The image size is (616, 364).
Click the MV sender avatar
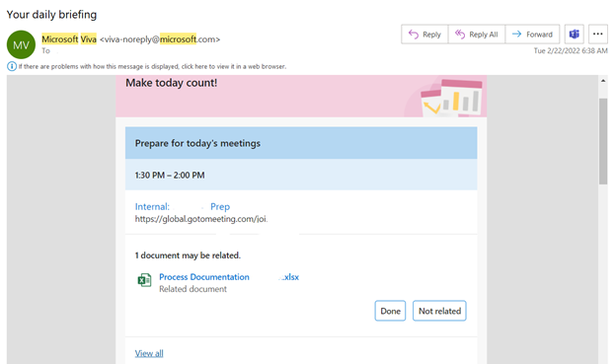(x=21, y=44)
